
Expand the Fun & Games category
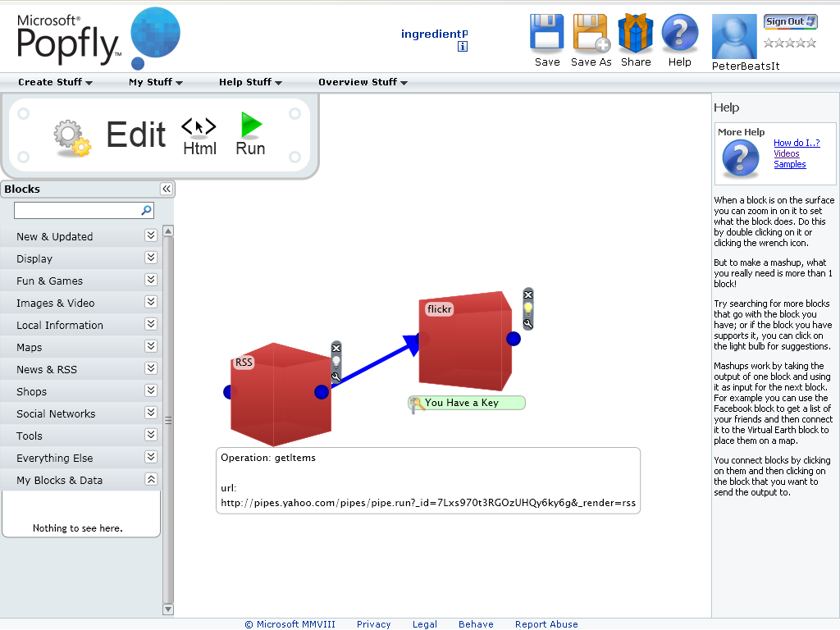[151, 280]
